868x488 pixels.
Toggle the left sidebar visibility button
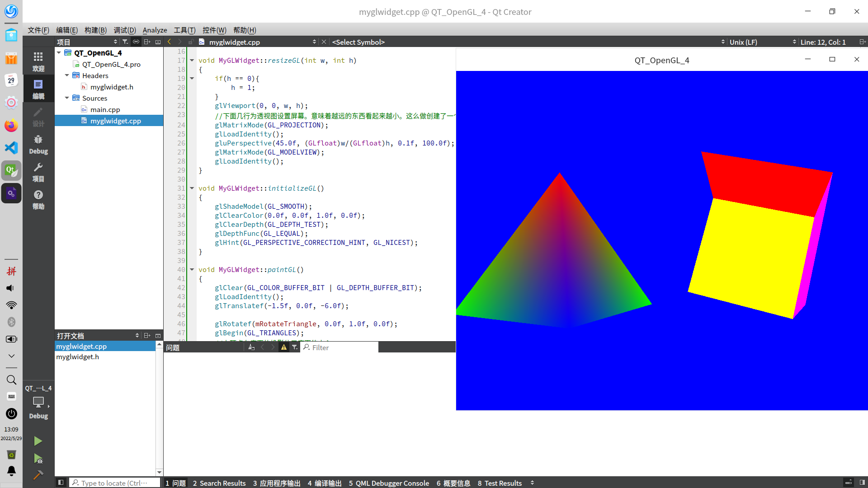pos(61,483)
